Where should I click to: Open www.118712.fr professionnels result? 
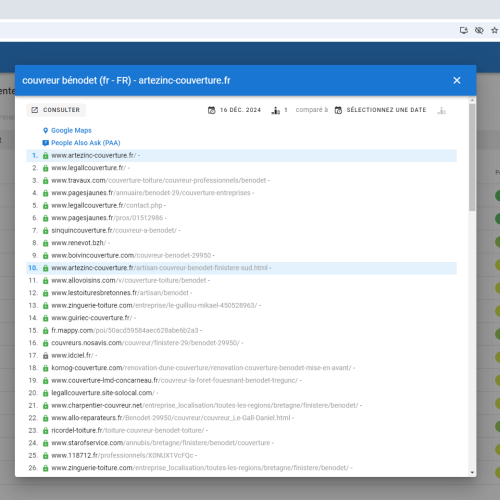pos(122,455)
